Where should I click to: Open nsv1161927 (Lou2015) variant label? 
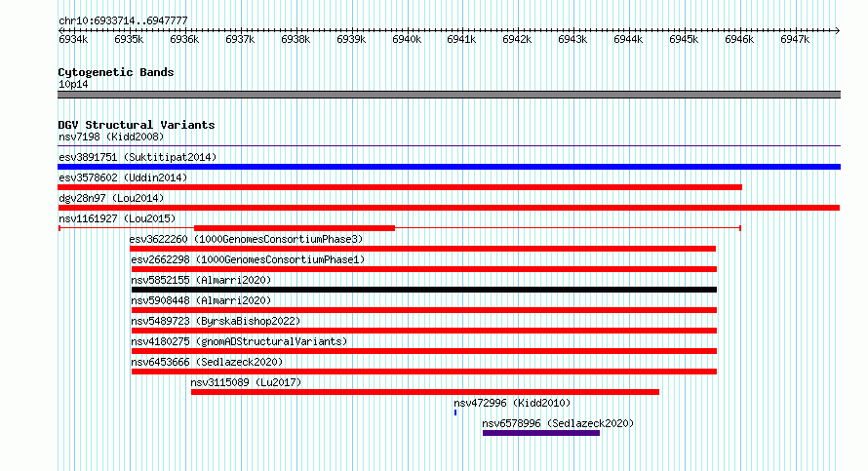[117, 218]
